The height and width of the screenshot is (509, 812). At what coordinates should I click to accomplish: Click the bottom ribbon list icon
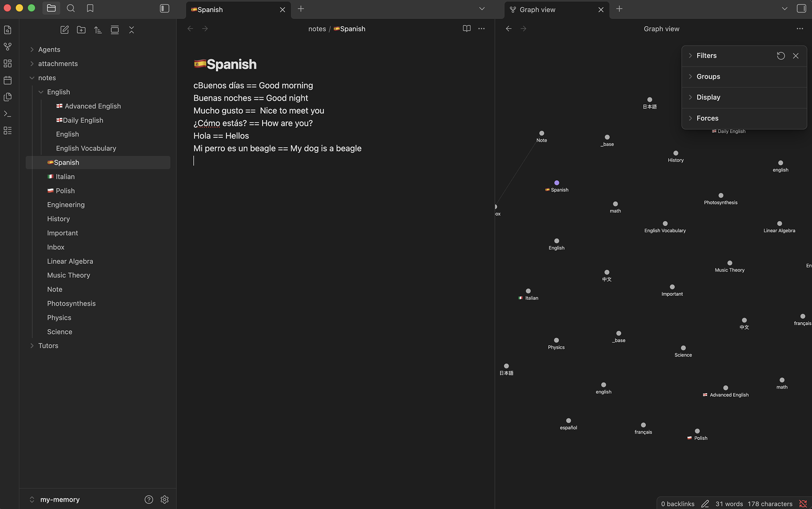point(8,131)
